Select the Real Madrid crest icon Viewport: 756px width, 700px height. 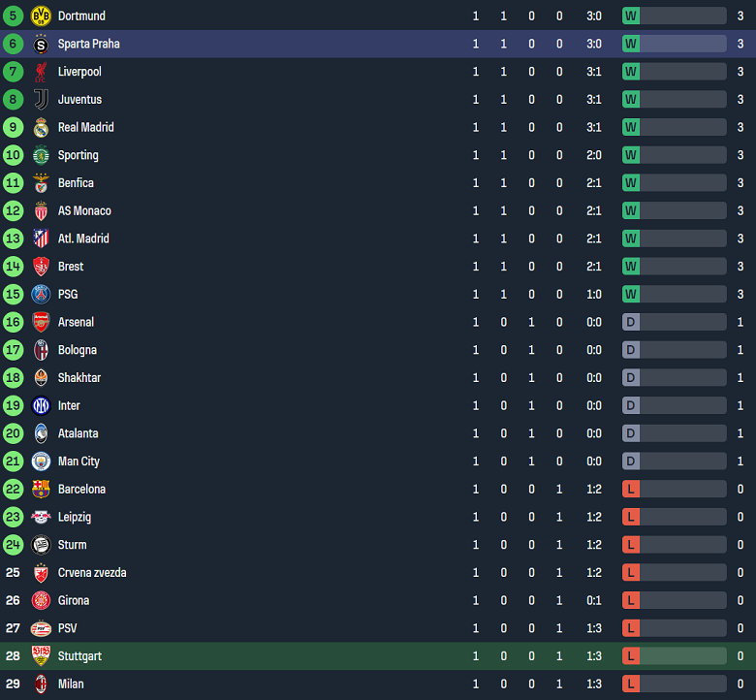click(41, 127)
